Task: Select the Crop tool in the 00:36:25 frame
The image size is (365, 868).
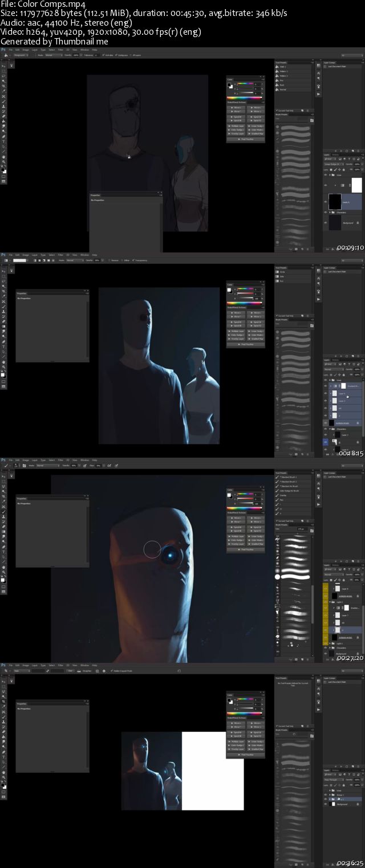Action: (x=3, y=702)
